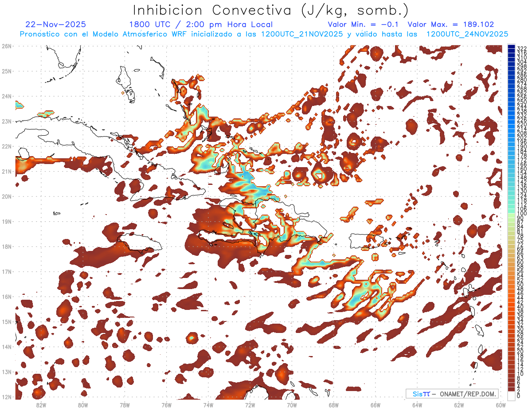
Task: Click the 20N latitude label
Action: tap(7, 196)
